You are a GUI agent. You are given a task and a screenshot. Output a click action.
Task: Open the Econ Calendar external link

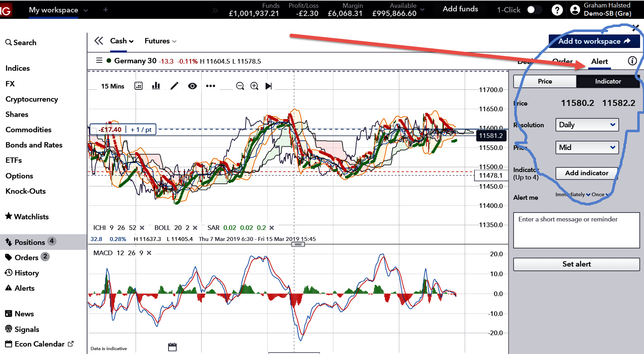[x=39, y=344]
